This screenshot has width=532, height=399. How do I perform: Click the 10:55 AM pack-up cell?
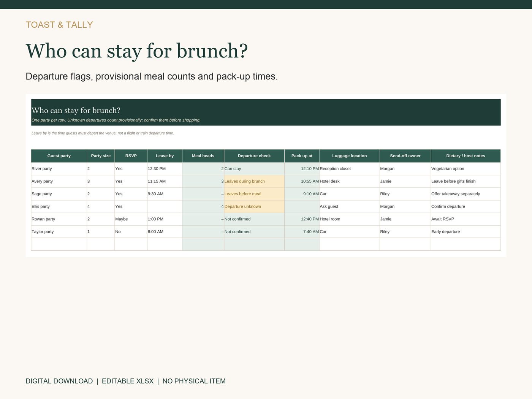pos(302,181)
